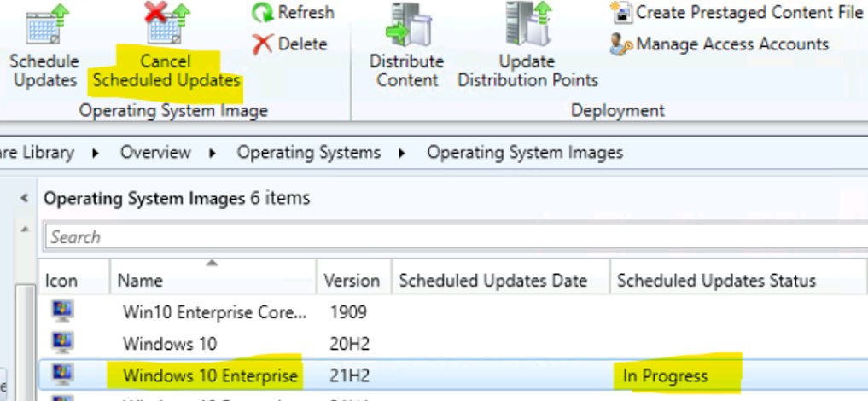Click the Manage Access Accounts key icon
The width and height of the screenshot is (868, 401).
(x=621, y=44)
